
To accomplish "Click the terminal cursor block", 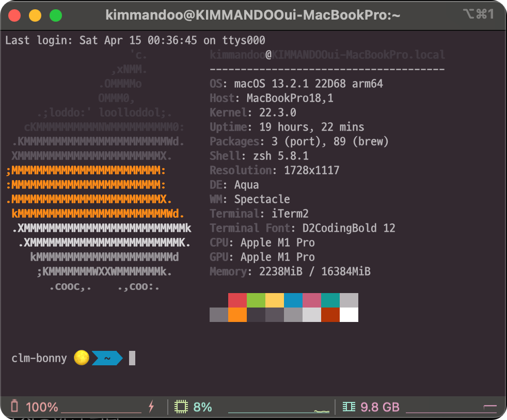I will pyautogui.click(x=132, y=358).
